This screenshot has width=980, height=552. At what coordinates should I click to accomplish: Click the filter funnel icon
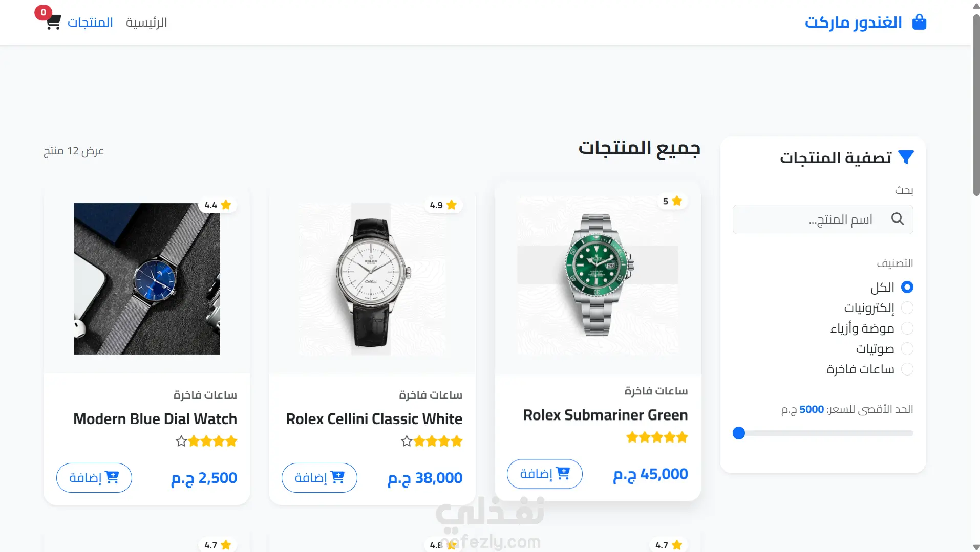(906, 158)
